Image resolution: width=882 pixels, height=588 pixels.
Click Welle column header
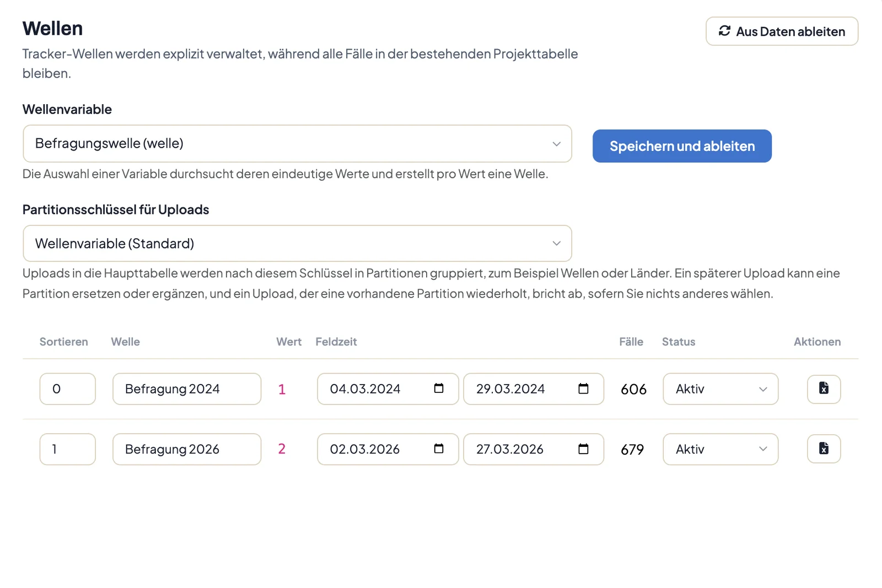(125, 342)
